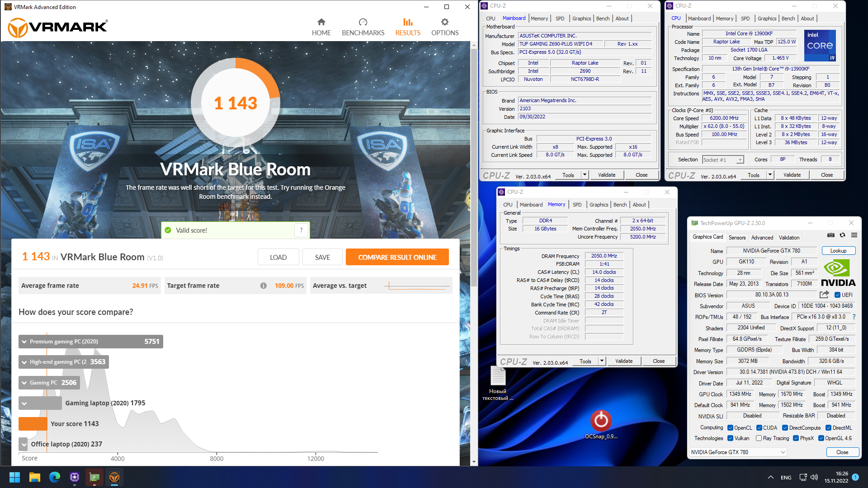
Task: Switch to Sensors tab in GPU-Z
Action: pyautogui.click(x=737, y=238)
